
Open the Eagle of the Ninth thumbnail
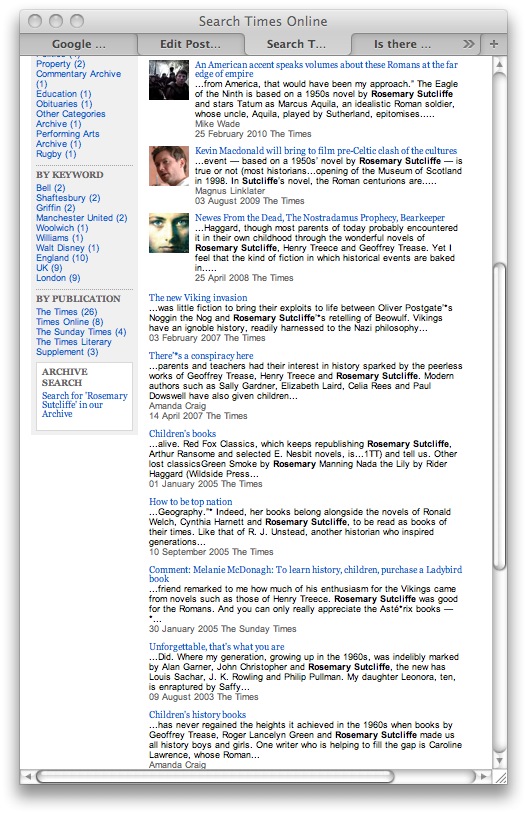[169, 80]
